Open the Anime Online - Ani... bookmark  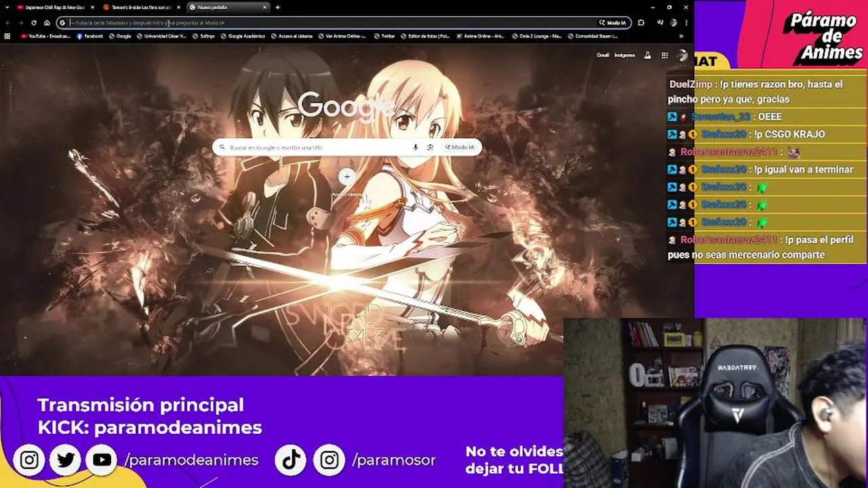click(x=480, y=36)
